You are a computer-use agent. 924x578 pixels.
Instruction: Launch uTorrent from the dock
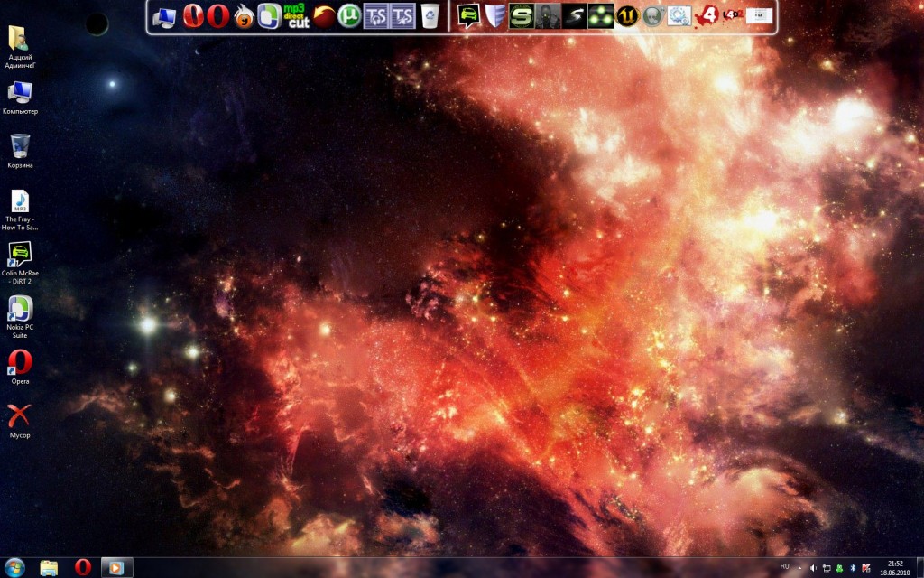[x=349, y=16]
